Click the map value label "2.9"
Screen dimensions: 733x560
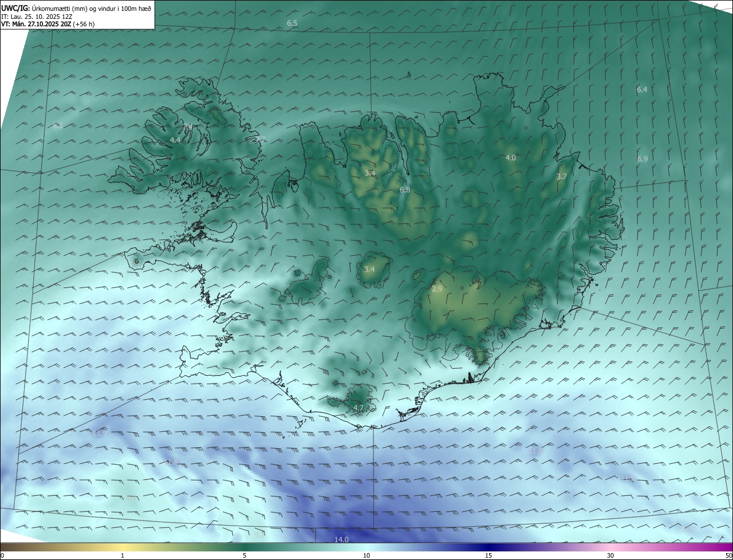click(437, 289)
